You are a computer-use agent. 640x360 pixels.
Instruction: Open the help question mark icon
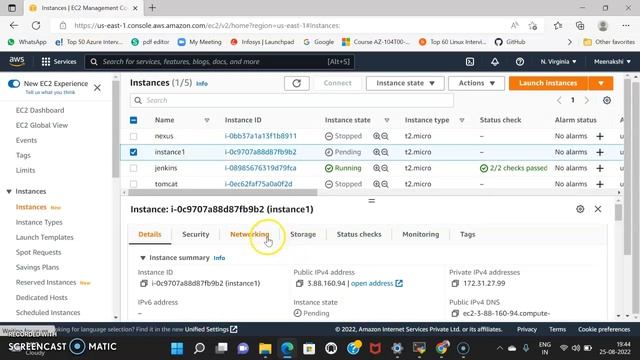pyautogui.click(x=520, y=62)
